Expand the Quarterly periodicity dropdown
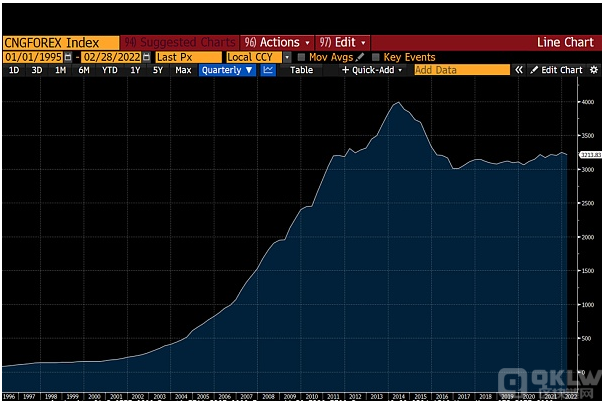The height and width of the screenshot is (404, 607). (x=226, y=71)
